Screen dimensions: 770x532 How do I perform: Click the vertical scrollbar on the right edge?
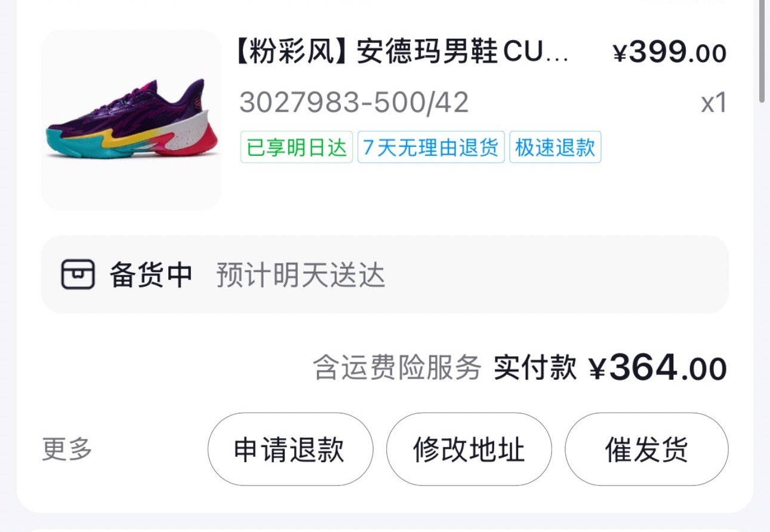pos(763,51)
